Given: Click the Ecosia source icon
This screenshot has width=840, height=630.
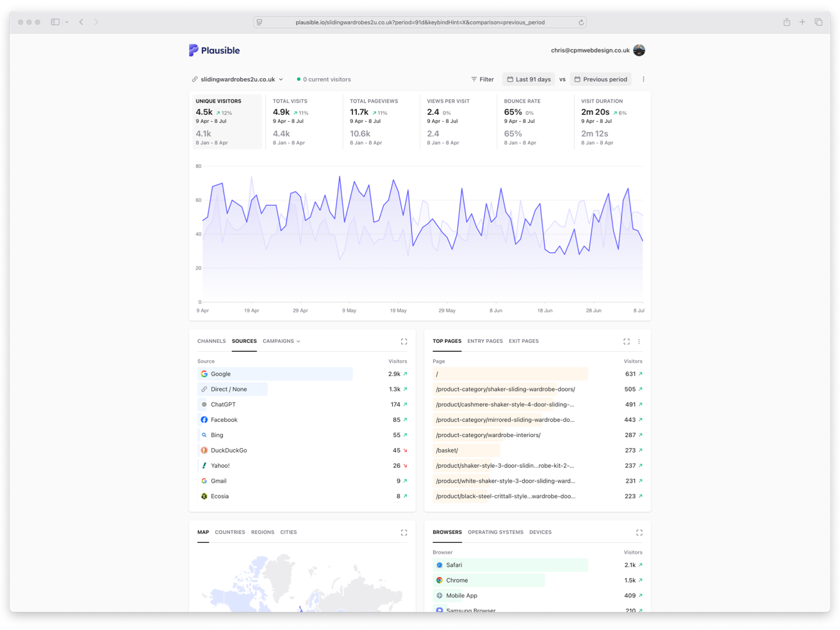Looking at the screenshot, I should tap(204, 496).
